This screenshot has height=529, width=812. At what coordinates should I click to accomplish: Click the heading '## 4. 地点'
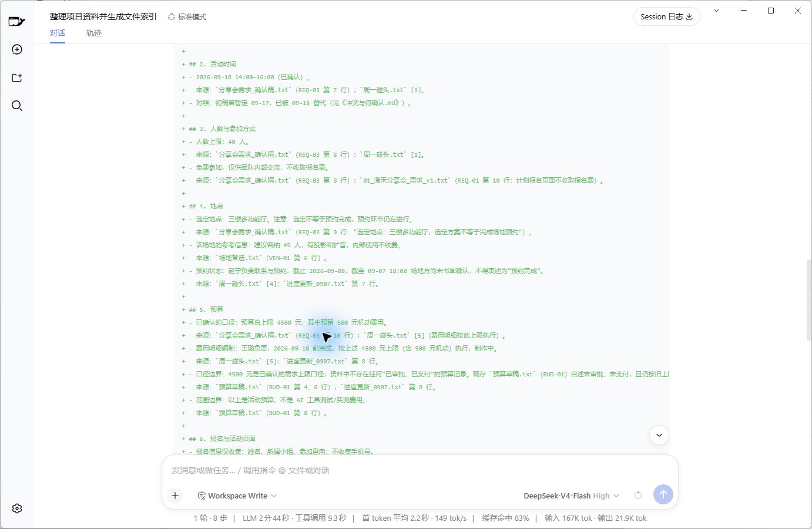[206, 206]
